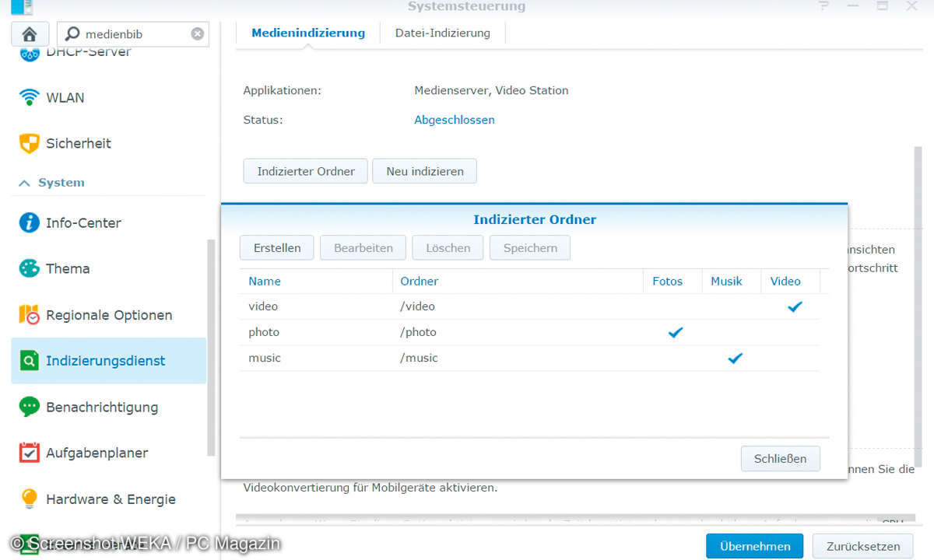This screenshot has height=560, width=934.
Task: Sort by the Ordner column header
Action: 518,282
